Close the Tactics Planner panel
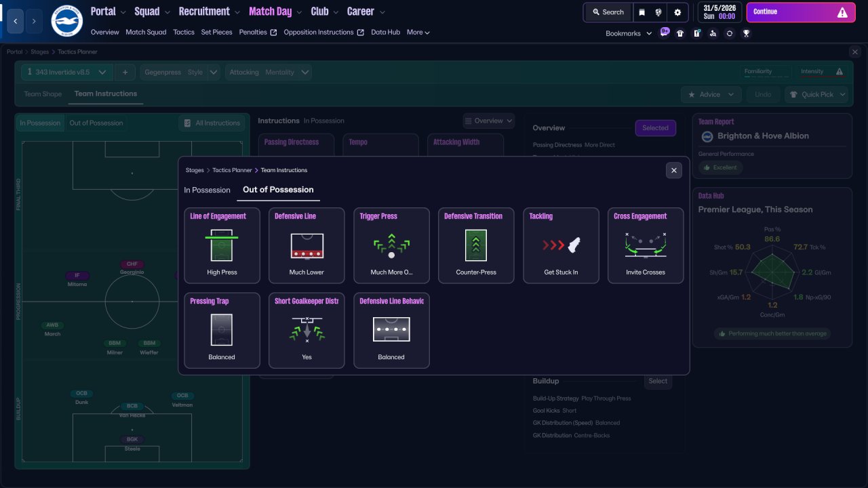The width and height of the screenshot is (868, 488). (x=854, y=52)
